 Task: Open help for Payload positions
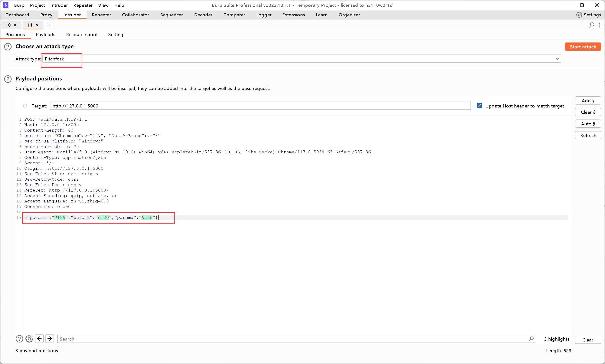pos(8,79)
